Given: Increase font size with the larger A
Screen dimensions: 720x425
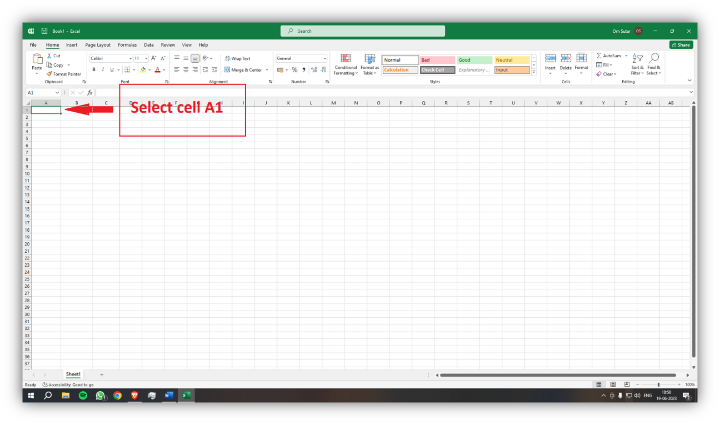Looking at the screenshot, I should (154, 58).
